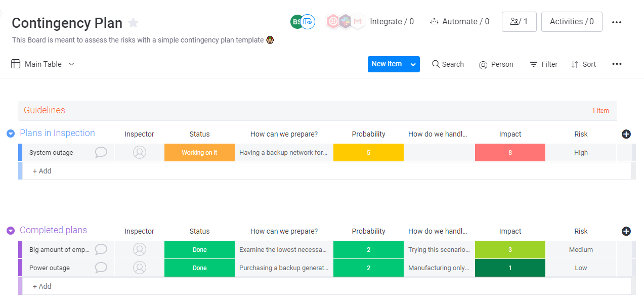644x307 pixels.
Task: Add a column to Plans in Inspection
Action: point(626,134)
